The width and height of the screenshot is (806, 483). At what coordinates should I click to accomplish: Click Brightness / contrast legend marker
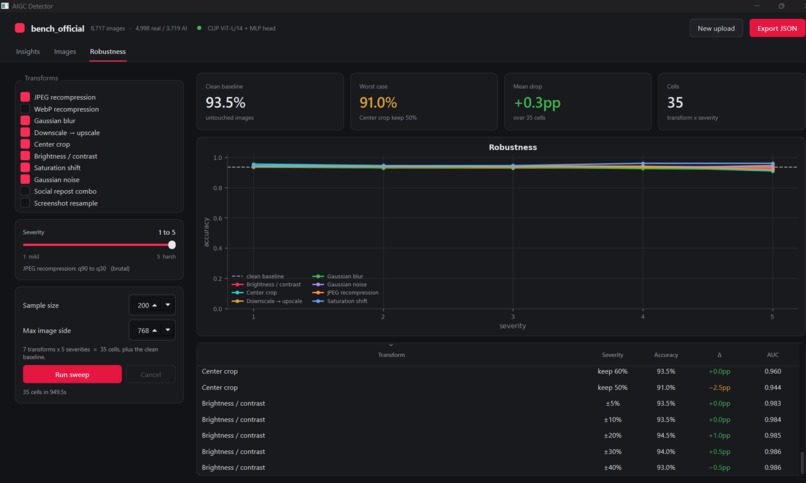[237, 285]
